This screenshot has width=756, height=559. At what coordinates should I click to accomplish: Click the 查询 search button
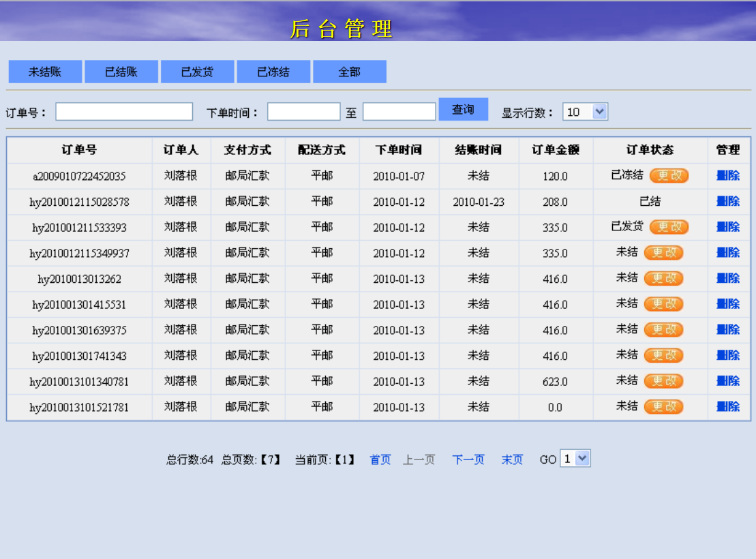tap(464, 110)
